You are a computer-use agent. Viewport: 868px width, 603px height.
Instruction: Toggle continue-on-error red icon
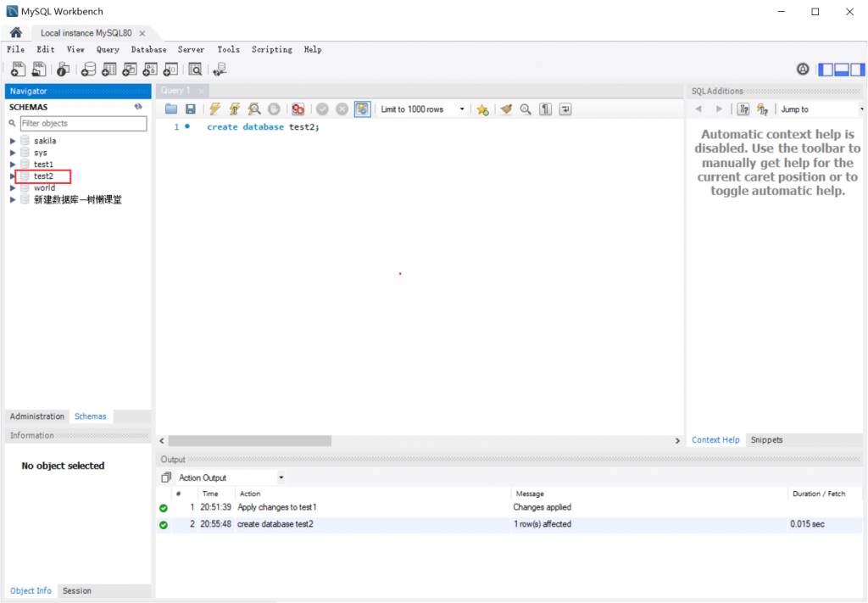click(298, 109)
